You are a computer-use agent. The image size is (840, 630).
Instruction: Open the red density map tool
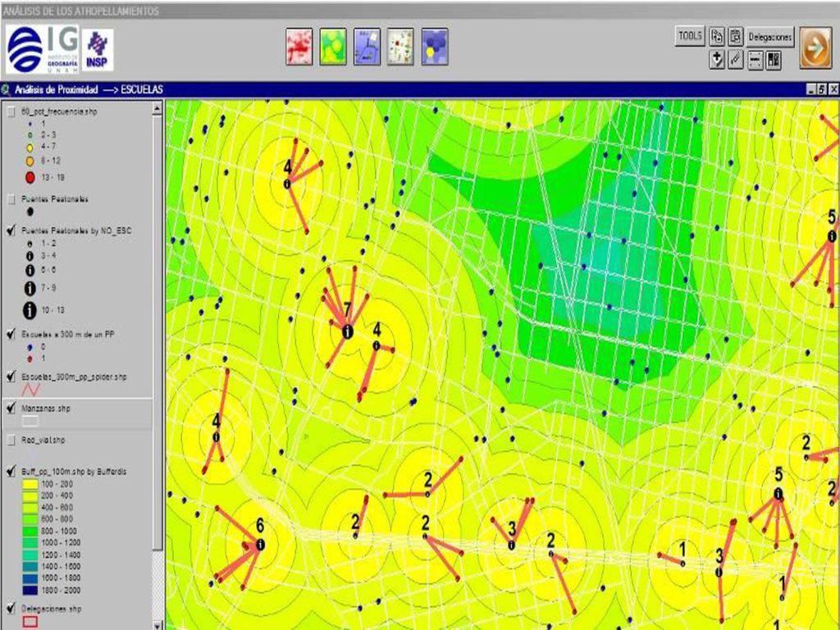point(299,47)
